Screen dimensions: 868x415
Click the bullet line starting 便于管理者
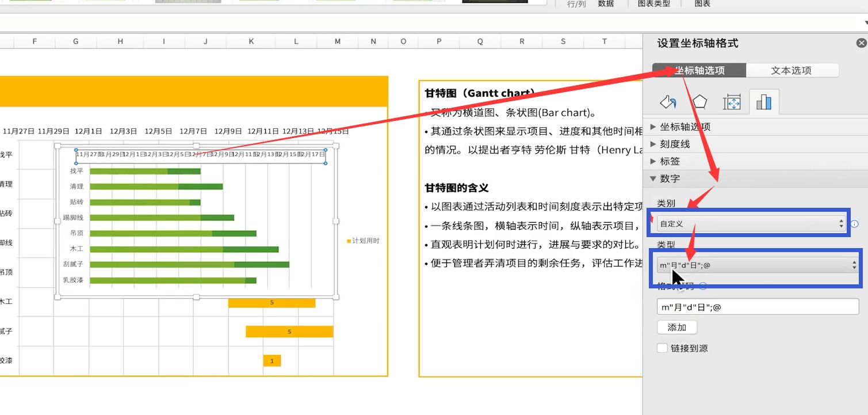point(533,263)
